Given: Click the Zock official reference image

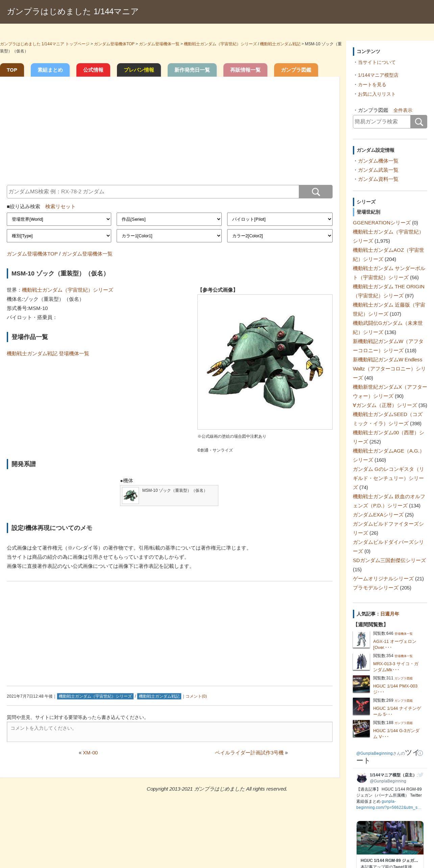Looking at the screenshot, I should pyautogui.click(x=265, y=362).
